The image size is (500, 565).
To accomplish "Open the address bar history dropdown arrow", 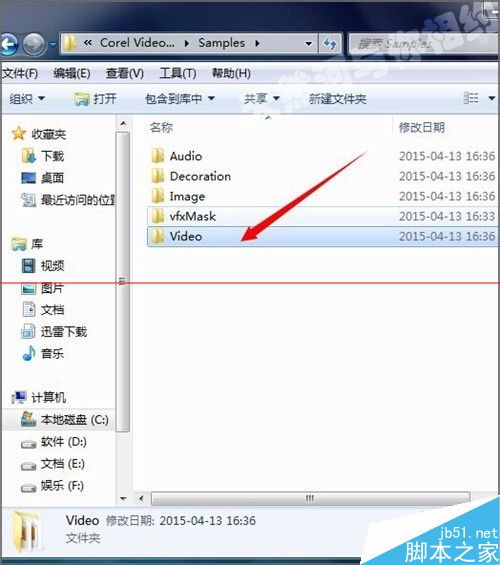I will 308,44.
